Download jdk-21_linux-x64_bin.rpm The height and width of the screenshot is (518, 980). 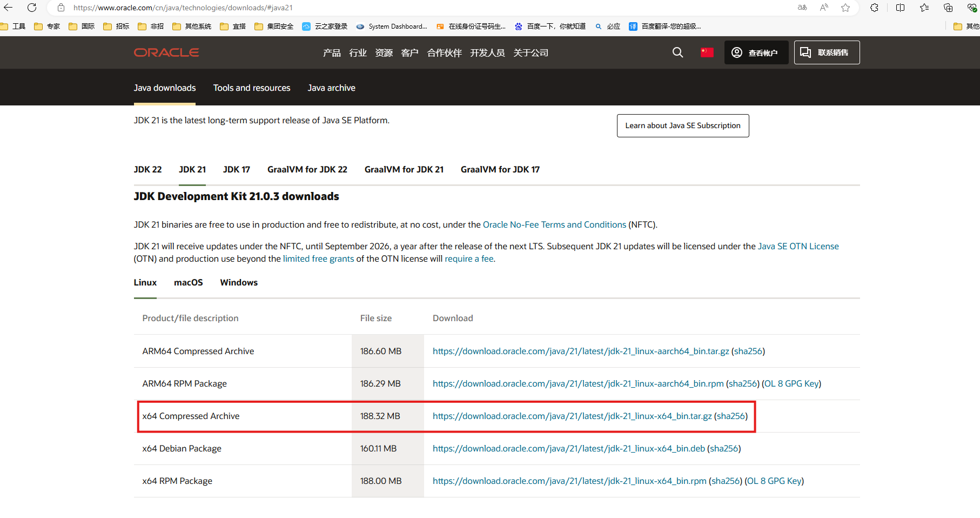pos(569,481)
